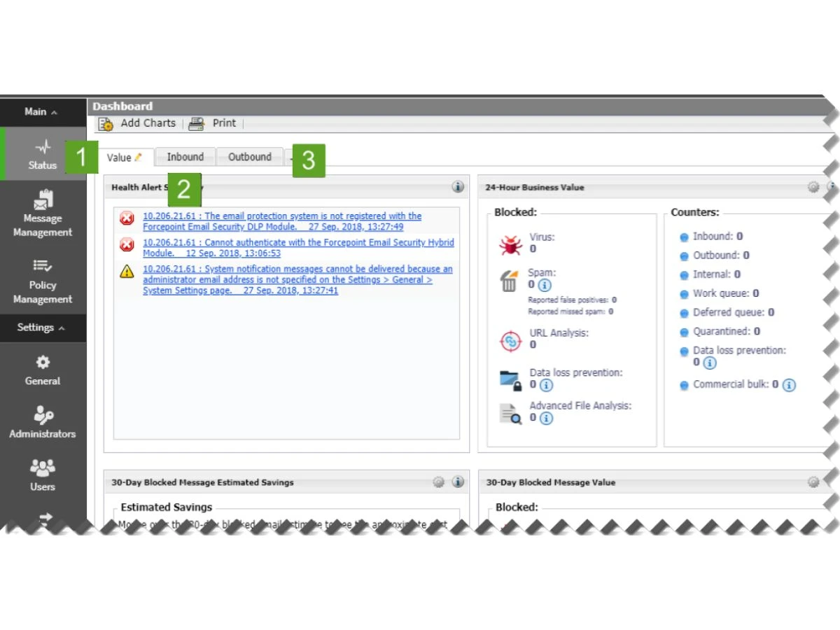Open gear settings for 30-Day Blocked Message Value
The image size is (840, 630).
click(813, 482)
